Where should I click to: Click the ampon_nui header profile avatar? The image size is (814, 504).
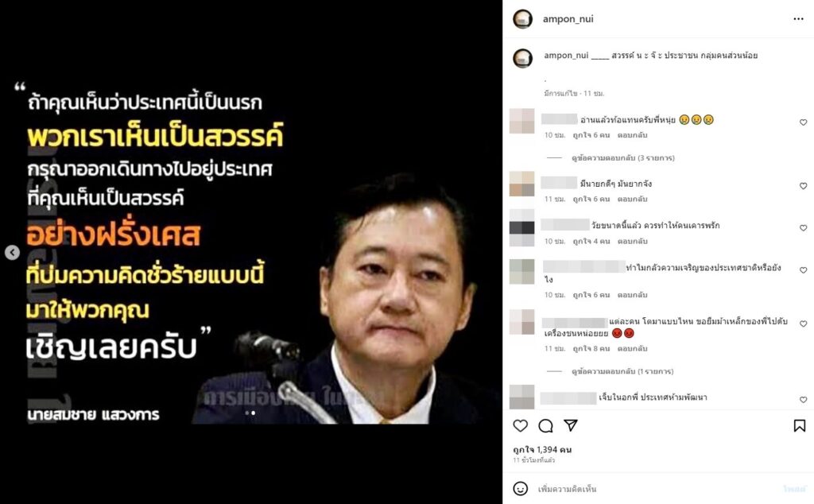523,19
